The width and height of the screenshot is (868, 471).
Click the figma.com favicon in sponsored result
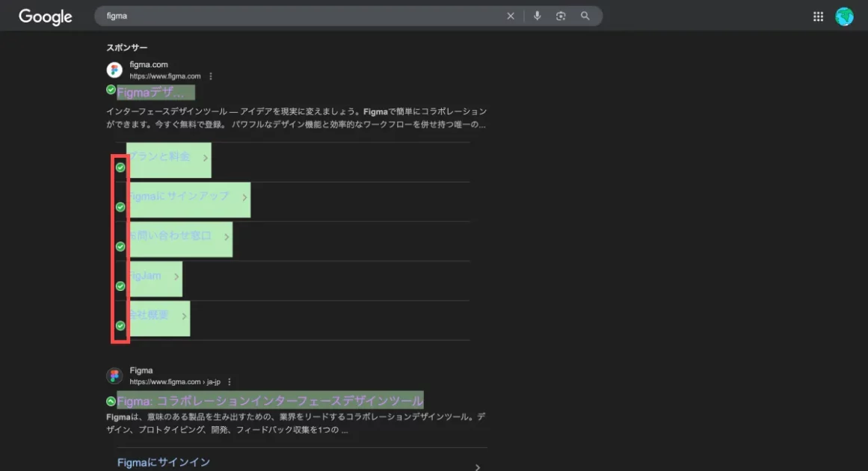pos(114,70)
